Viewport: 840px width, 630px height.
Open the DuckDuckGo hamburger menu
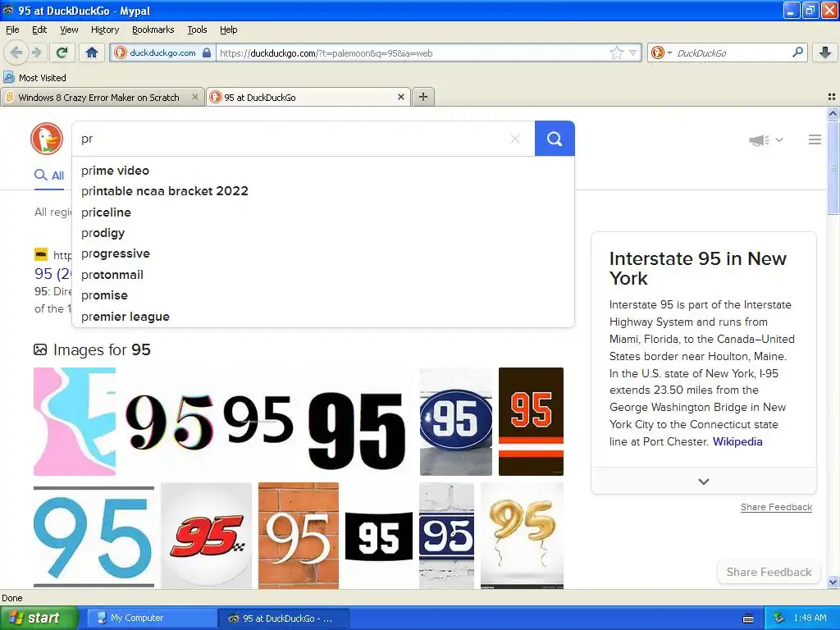tap(815, 139)
